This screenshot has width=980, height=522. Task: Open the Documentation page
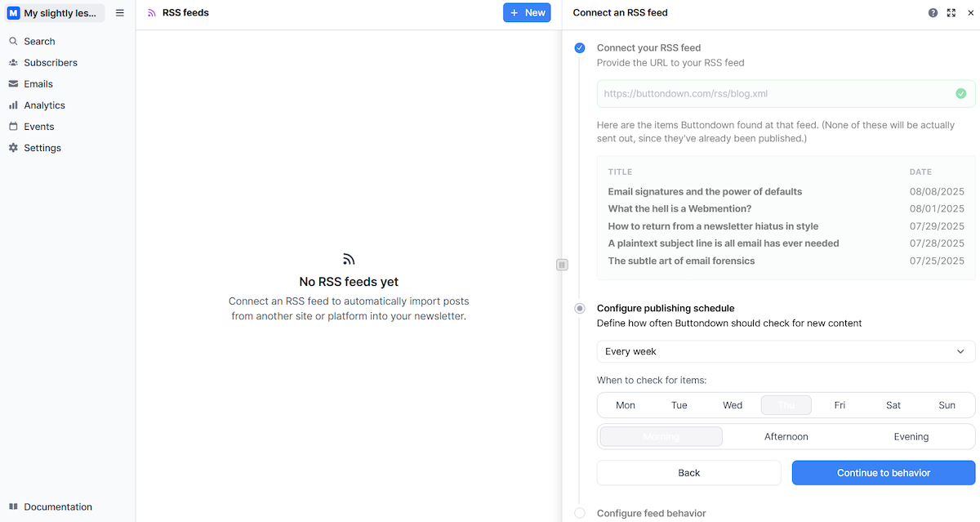tap(57, 506)
